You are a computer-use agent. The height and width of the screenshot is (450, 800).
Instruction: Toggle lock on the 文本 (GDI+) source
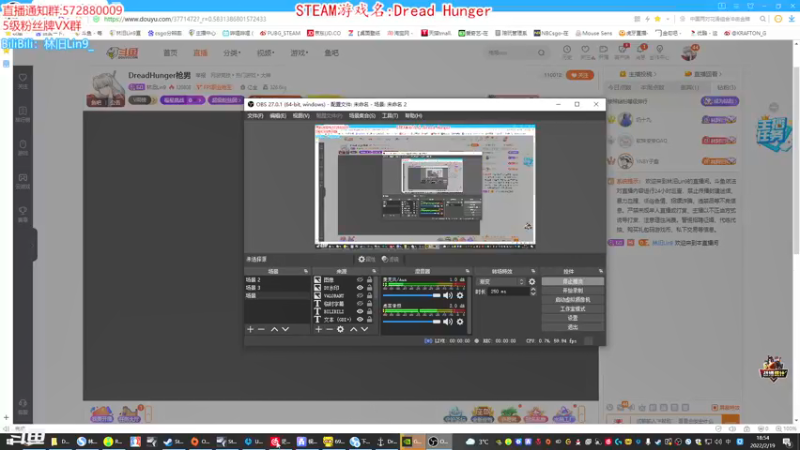pyautogui.click(x=369, y=319)
